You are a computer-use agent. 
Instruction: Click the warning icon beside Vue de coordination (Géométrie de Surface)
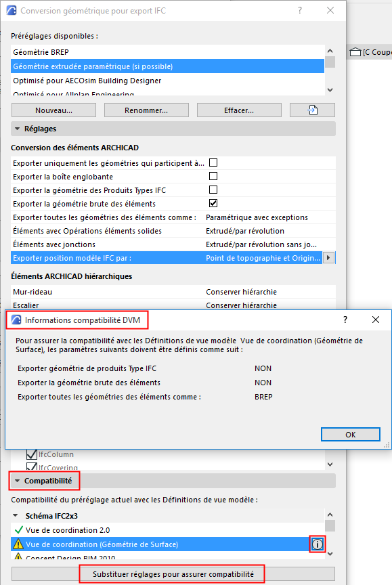18,544
